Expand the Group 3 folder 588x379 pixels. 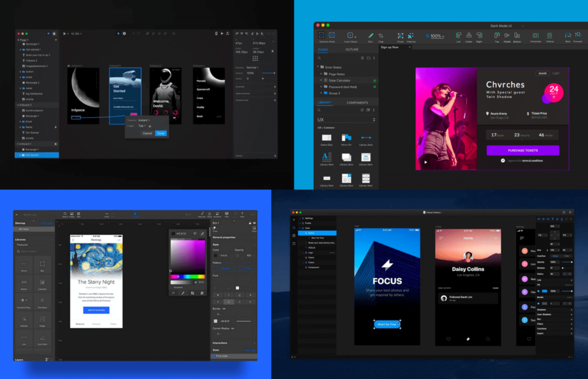[x=322, y=93]
